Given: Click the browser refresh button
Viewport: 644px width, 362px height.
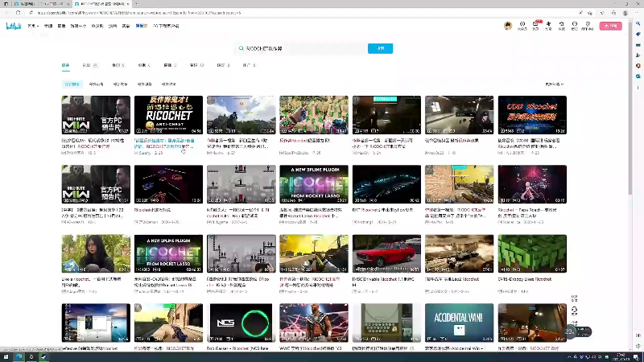Looking at the screenshot, I should coord(18,13).
